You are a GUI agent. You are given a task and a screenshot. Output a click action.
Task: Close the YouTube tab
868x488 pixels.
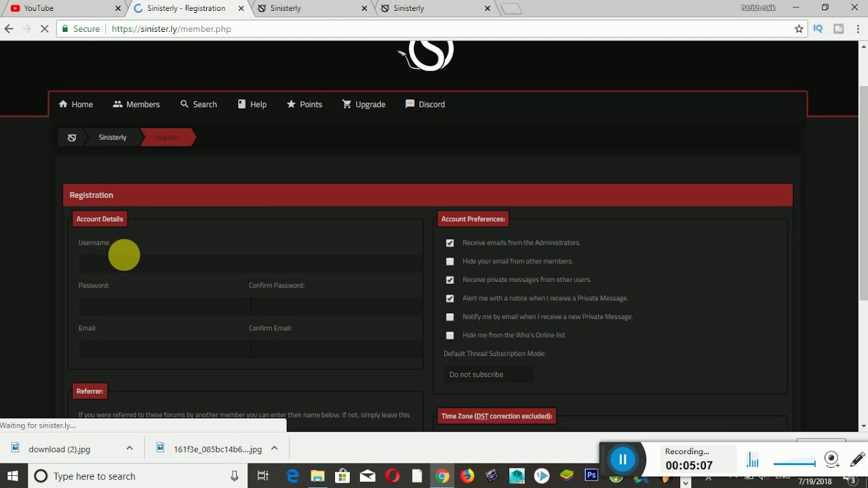[x=117, y=9]
